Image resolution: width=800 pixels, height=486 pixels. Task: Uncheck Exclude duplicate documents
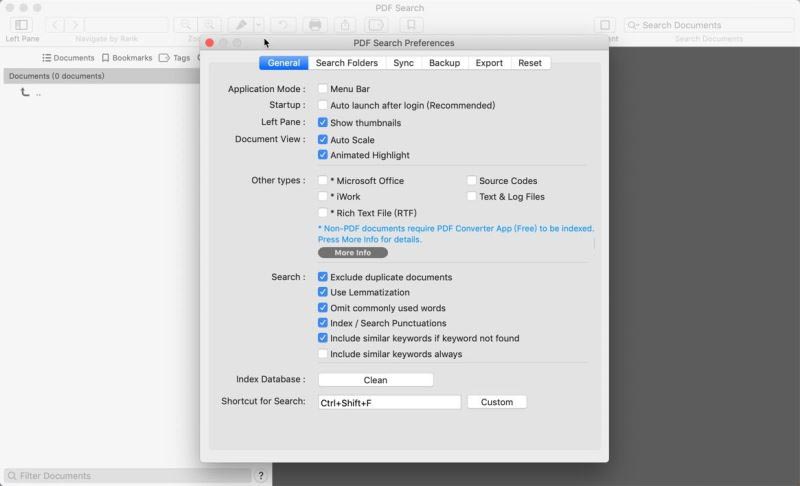322,276
